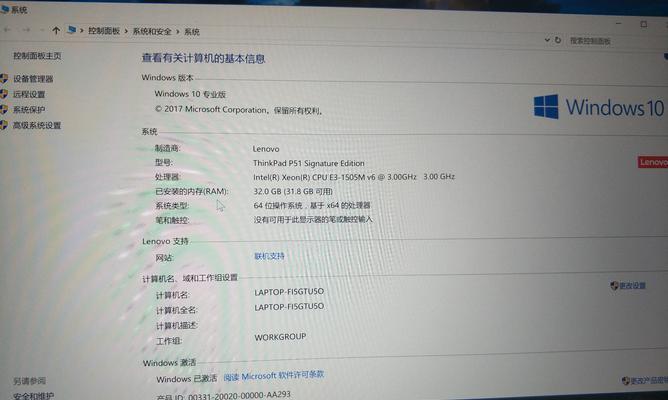
Task: Click the 更改产品密钥 link
Action: point(649,380)
